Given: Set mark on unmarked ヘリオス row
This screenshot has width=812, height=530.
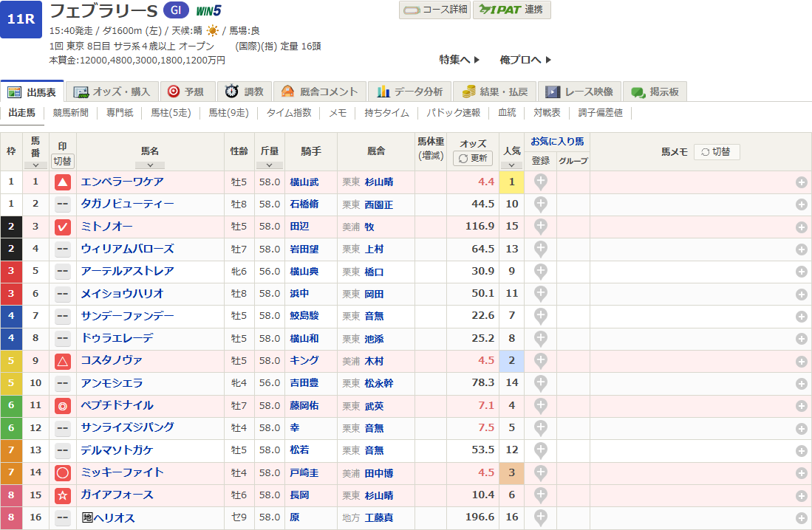Looking at the screenshot, I should tap(63, 517).
